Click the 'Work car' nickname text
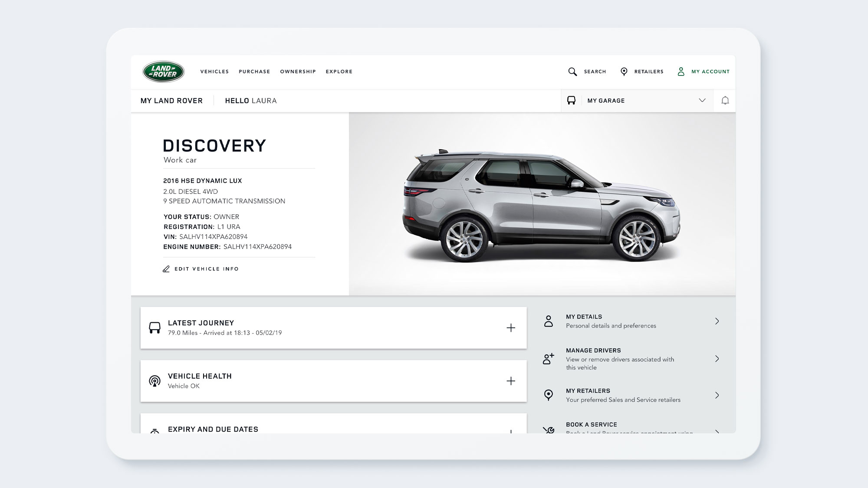Image resolution: width=868 pixels, height=488 pixels. [180, 160]
